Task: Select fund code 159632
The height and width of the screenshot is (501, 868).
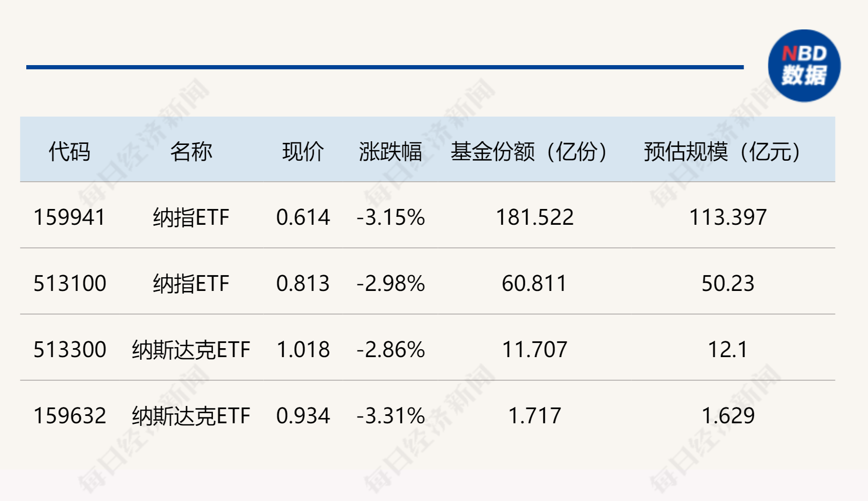Action: click(x=69, y=416)
